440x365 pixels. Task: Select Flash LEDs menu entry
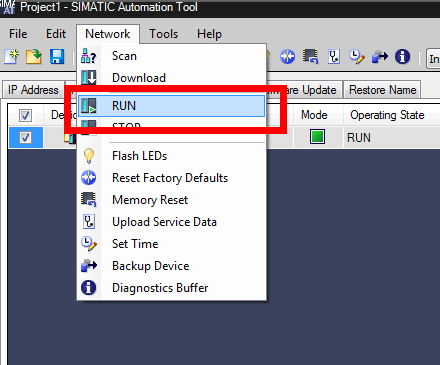click(172, 156)
